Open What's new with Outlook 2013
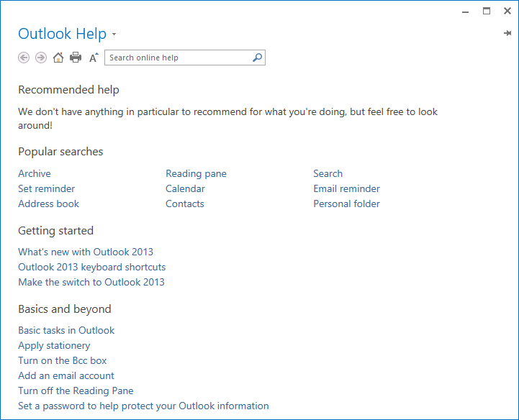Image resolution: width=519 pixels, height=420 pixels. [86, 252]
